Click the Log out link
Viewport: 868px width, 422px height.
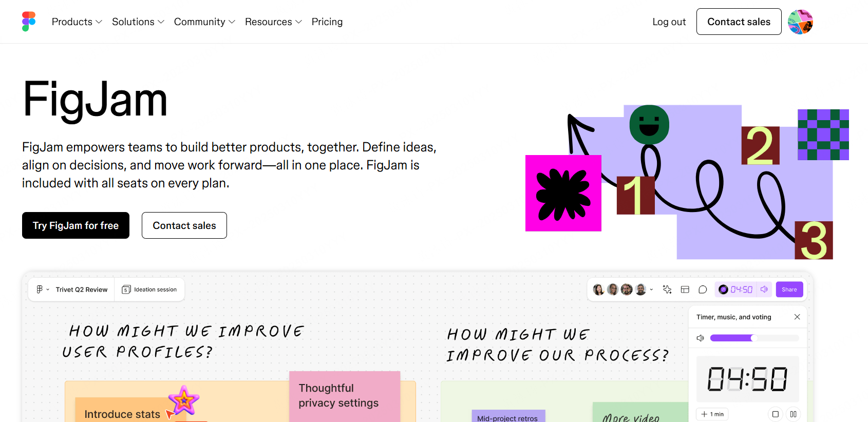pyautogui.click(x=669, y=22)
